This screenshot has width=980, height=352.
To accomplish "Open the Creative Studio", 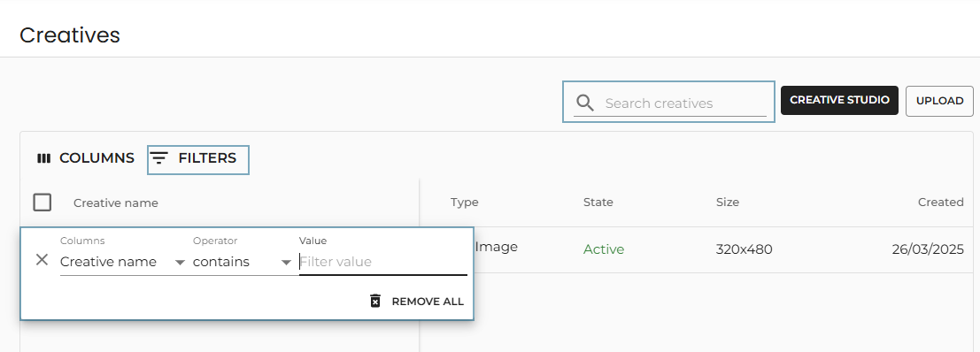I will (x=839, y=101).
